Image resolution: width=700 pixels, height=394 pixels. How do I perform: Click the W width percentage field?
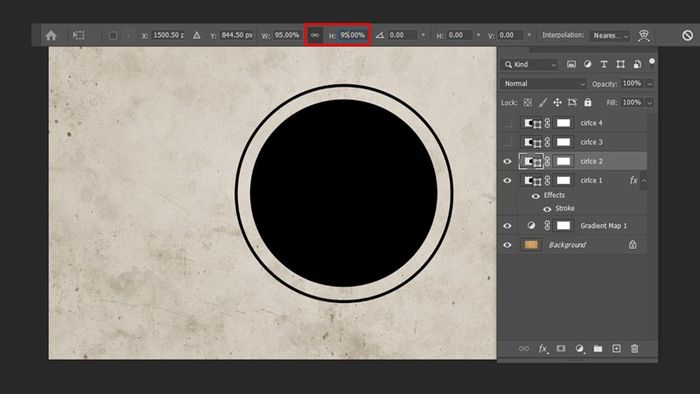tap(287, 35)
